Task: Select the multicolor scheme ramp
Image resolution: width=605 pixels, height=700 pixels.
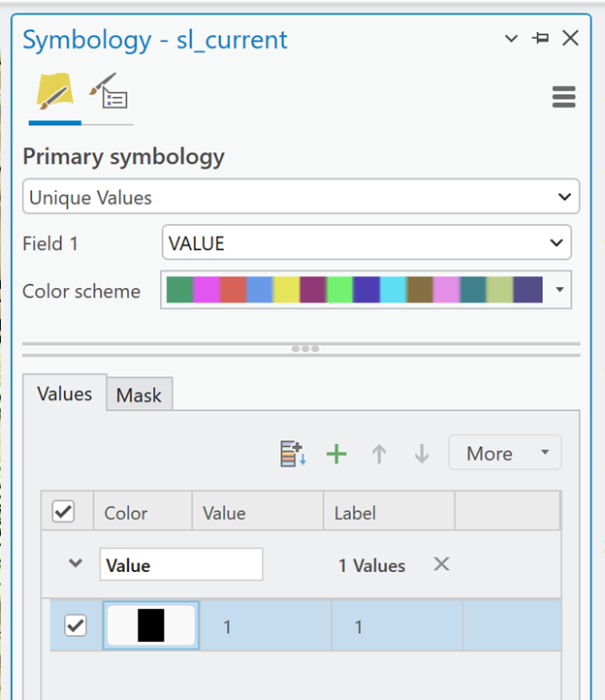Action: pos(355,289)
